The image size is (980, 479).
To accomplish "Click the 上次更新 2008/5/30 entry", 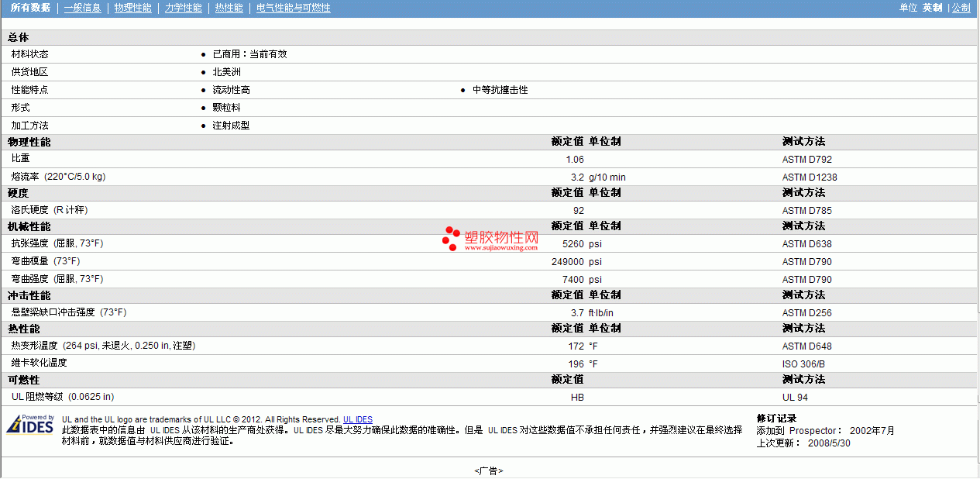I will (x=803, y=443).
